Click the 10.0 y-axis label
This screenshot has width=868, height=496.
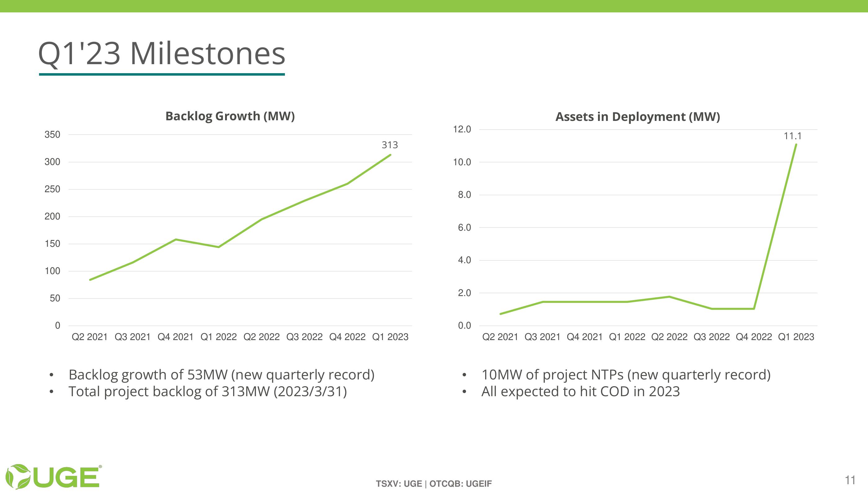point(462,162)
